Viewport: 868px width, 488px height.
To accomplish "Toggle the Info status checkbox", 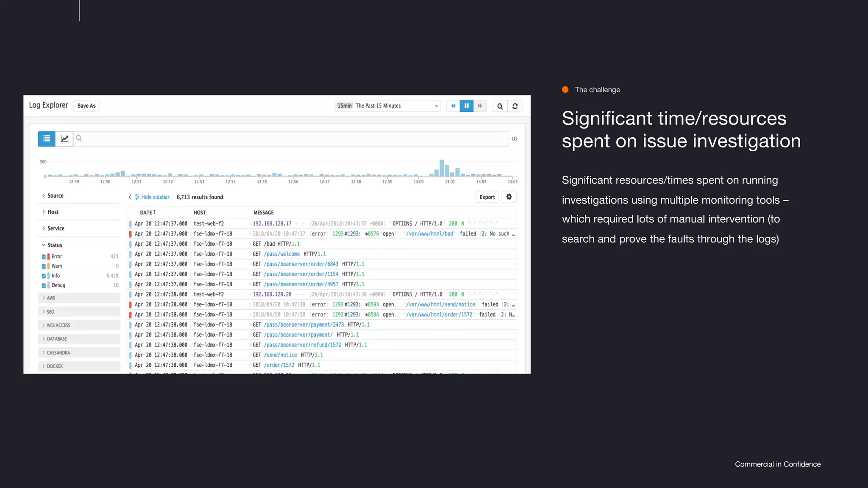I will [x=44, y=276].
